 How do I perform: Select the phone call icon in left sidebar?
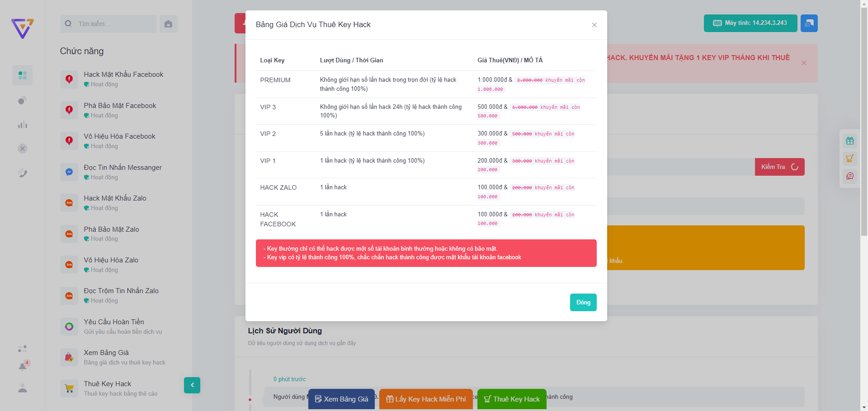point(22,173)
